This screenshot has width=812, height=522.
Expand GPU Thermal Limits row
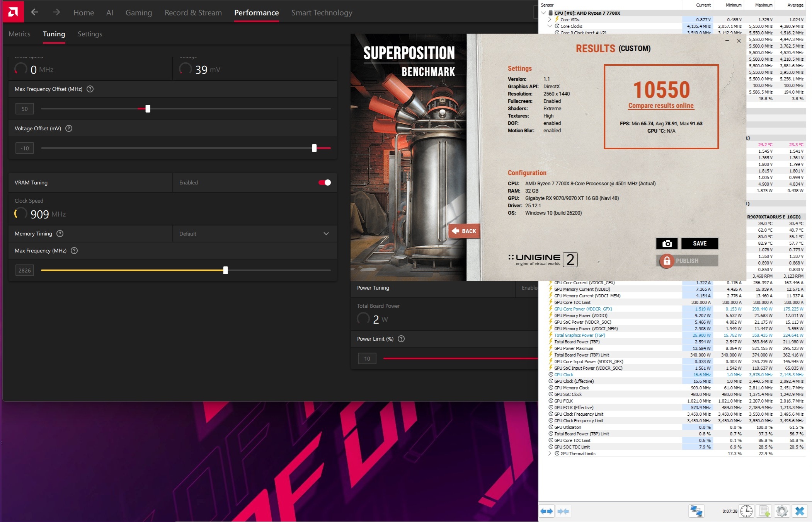point(550,454)
